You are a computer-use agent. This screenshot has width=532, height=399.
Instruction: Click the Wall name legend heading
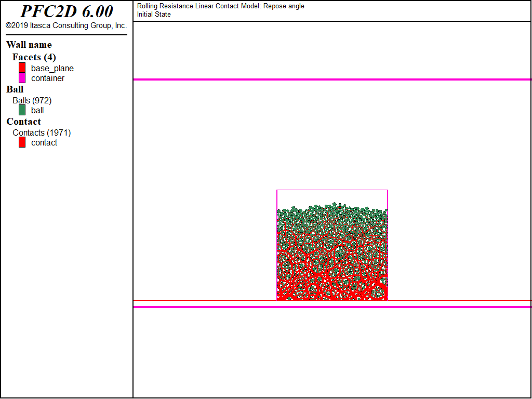click(29, 45)
